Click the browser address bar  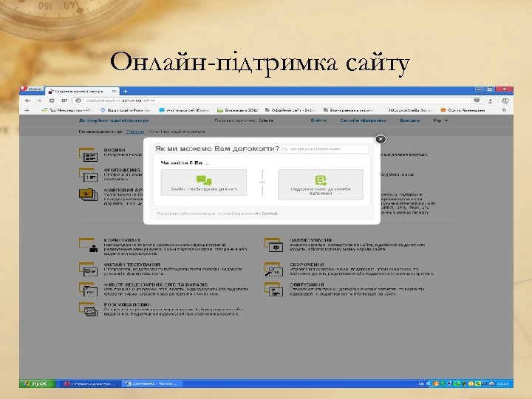(273, 100)
